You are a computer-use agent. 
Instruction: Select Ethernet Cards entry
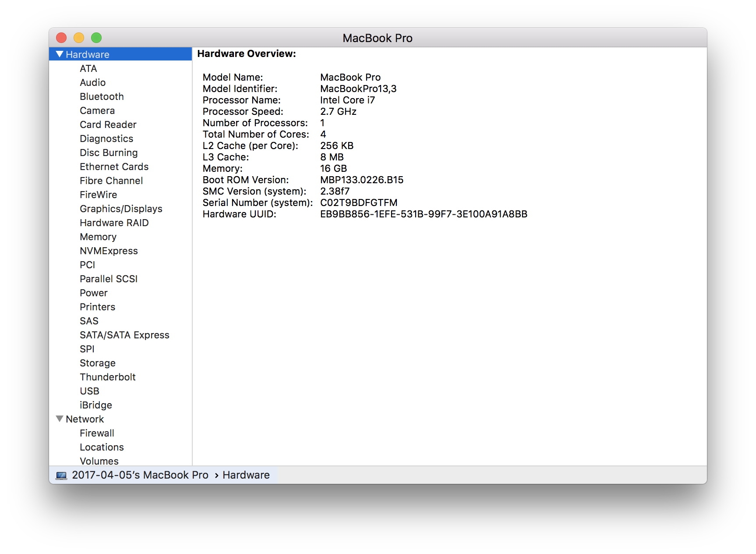click(x=114, y=167)
